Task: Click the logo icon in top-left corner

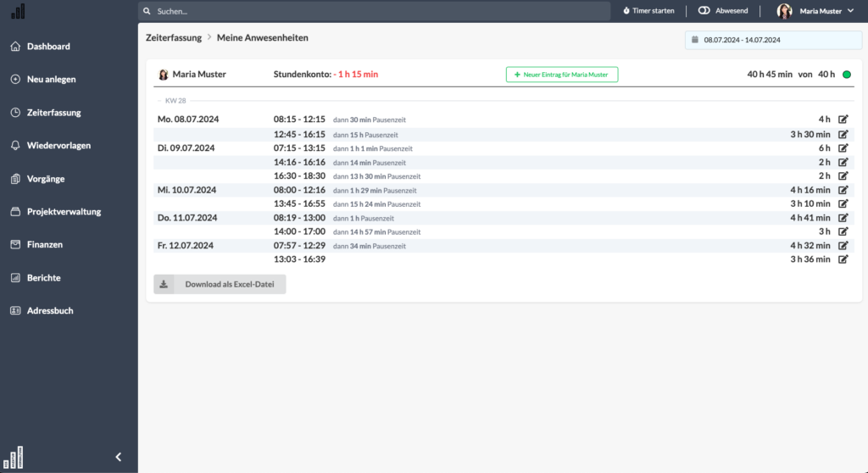Action: coord(19,11)
